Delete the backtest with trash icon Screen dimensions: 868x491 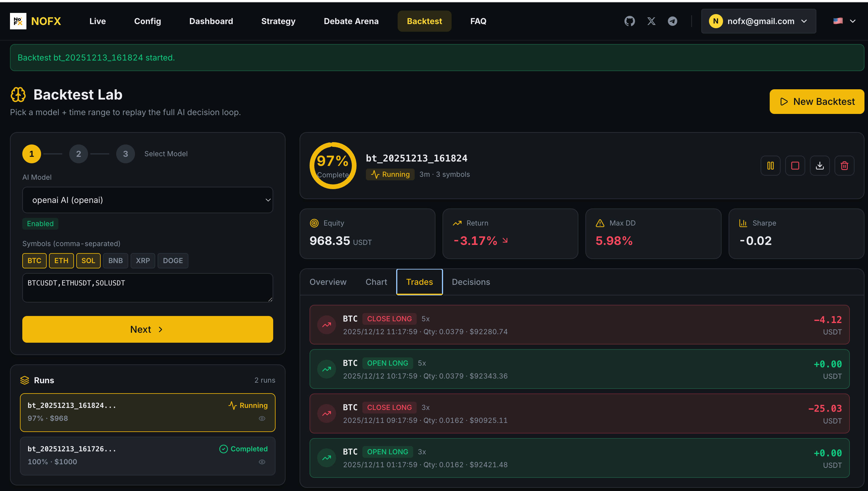844,166
